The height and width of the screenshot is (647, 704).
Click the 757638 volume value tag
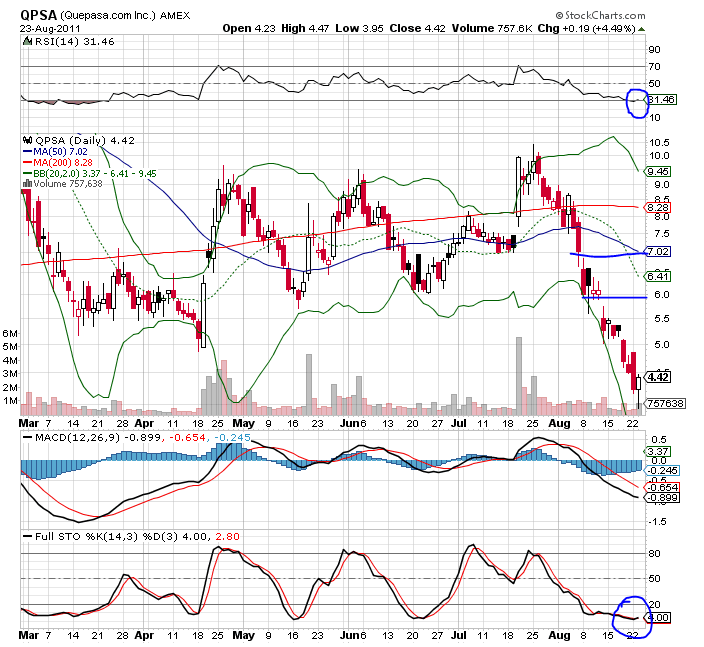(664, 403)
